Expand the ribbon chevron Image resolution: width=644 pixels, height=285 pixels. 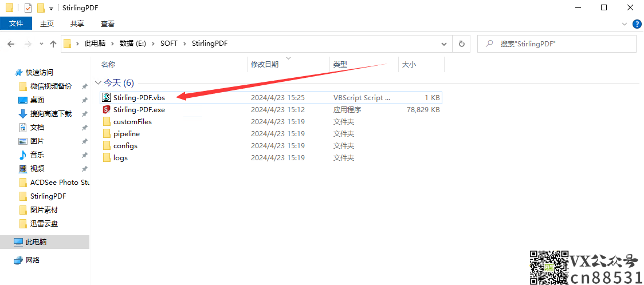click(x=625, y=24)
